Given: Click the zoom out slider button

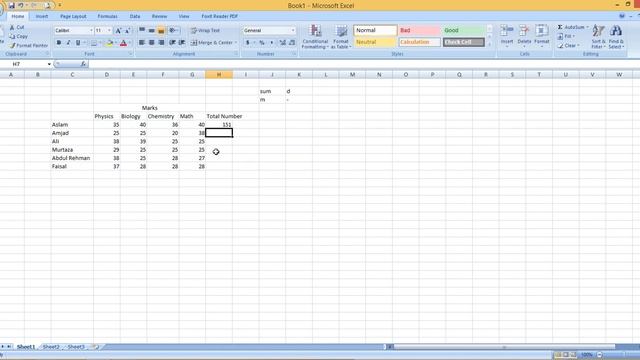Looking at the screenshot, I should (600, 355).
